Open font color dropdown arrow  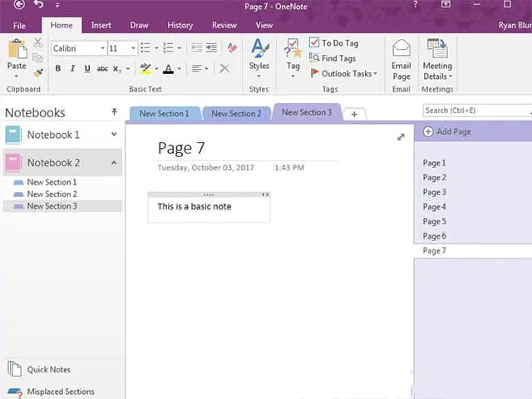point(180,69)
